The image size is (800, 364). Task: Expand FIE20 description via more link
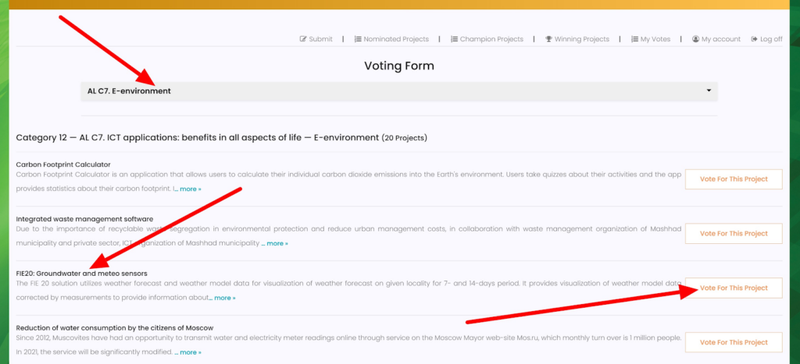tap(222, 298)
